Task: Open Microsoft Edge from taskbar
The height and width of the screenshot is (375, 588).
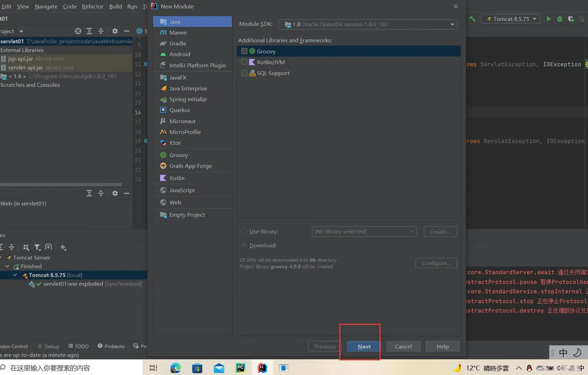Action: [x=176, y=368]
